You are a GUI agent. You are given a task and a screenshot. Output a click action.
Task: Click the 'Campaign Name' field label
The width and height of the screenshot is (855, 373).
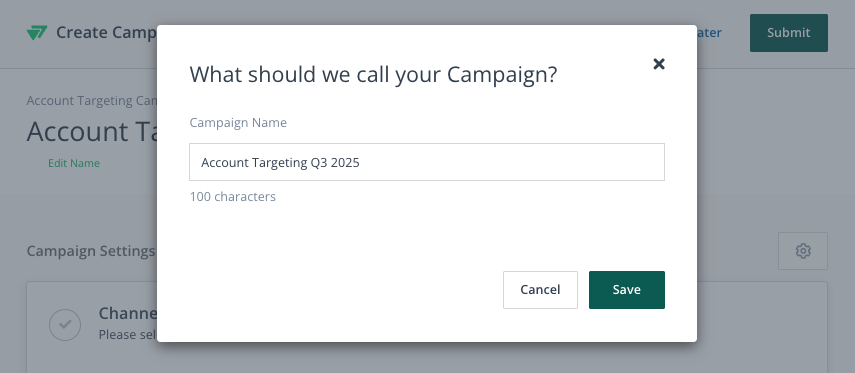[x=238, y=123]
